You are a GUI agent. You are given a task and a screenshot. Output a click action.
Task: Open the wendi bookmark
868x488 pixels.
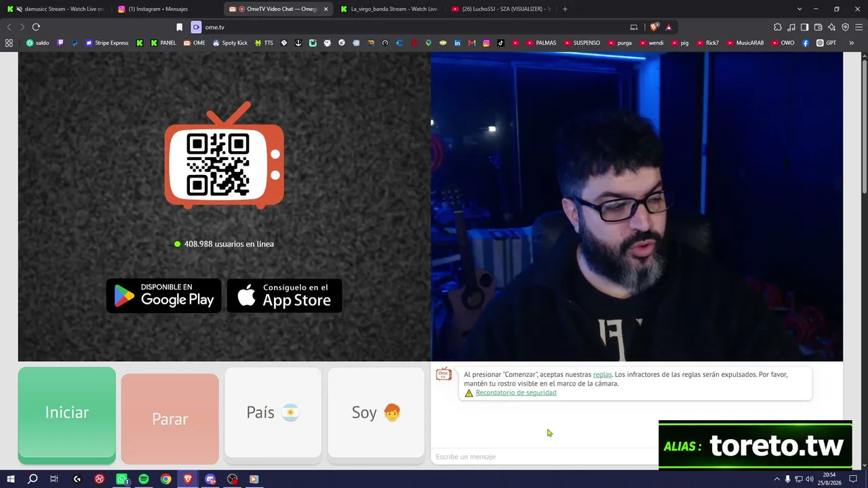point(651,43)
